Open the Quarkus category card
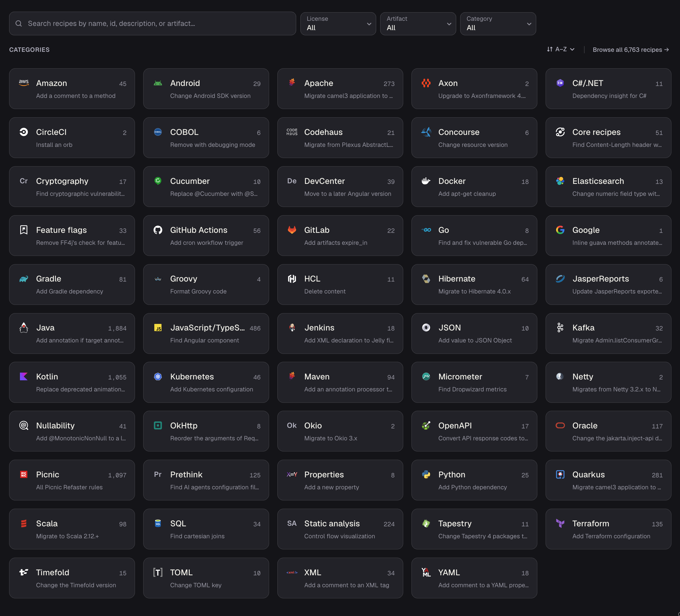The width and height of the screenshot is (680, 616). coord(608,480)
